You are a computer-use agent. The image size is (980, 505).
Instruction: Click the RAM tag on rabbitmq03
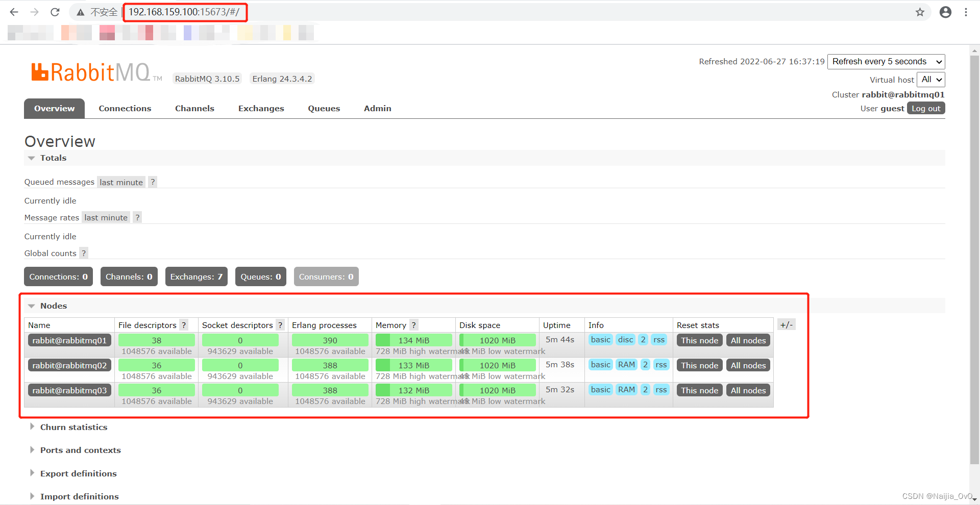tap(626, 390)
